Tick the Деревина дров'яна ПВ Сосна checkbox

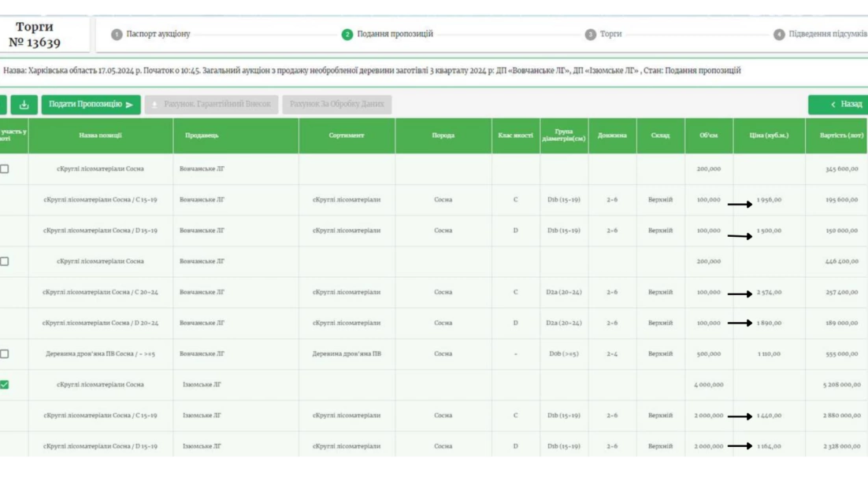coord(5,354)
